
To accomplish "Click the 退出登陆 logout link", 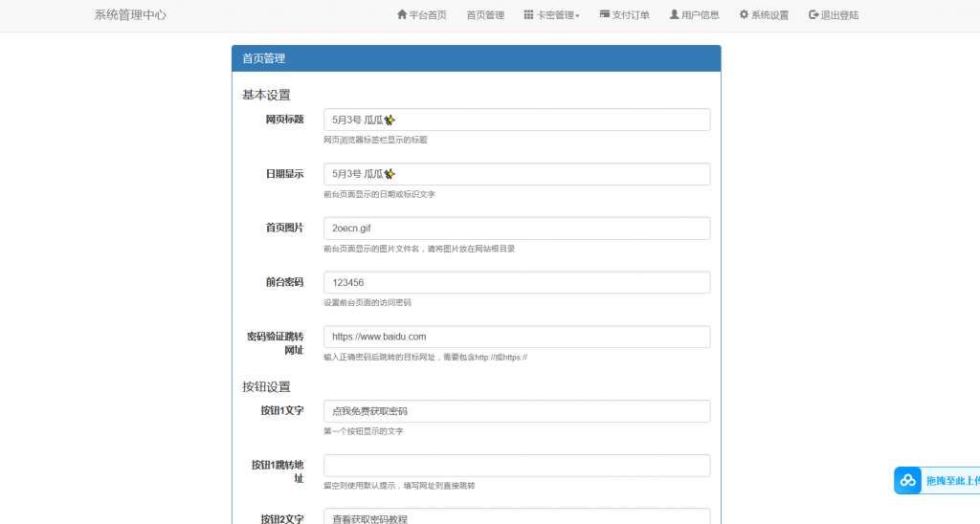I will coord(834,15).
